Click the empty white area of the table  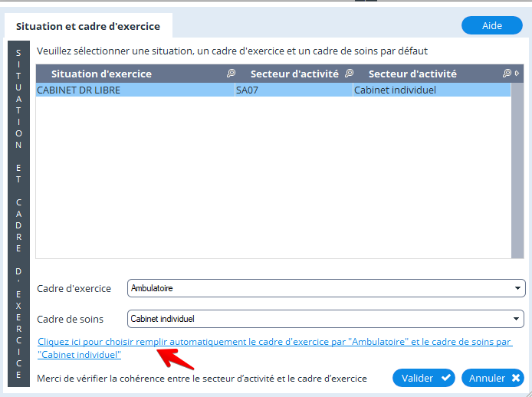click(x=273, y=177)
